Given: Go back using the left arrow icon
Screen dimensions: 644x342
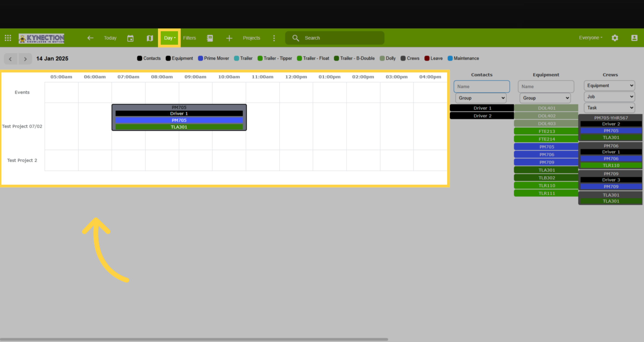Looking at the screenshot, I should pos(90,38).
